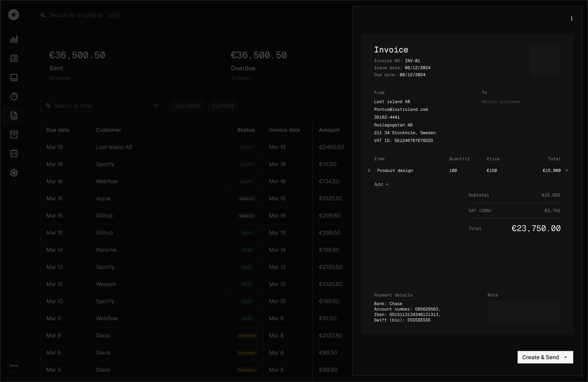This screenshot has height=382, width=588.
Task: Open the Select customer field
Action: coord(501,102)
